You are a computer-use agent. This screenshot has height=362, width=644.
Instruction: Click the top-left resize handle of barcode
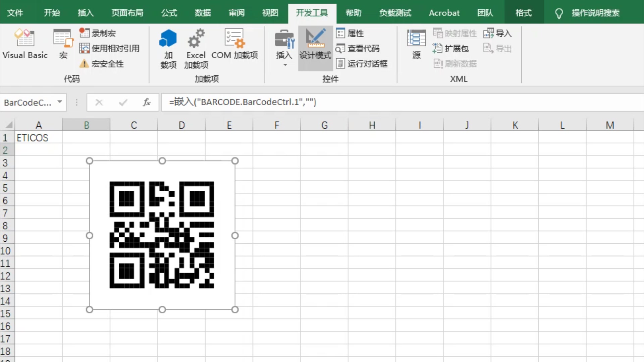click(x=89, y=161)
